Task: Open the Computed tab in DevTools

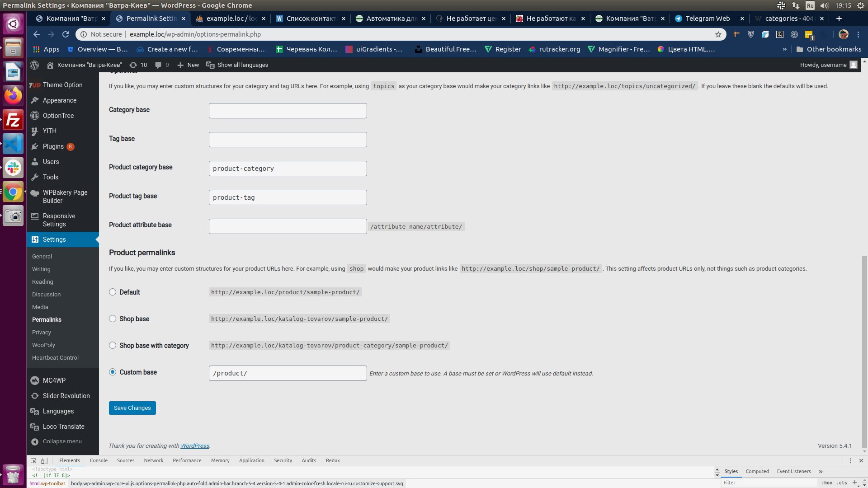Action: pos(757,471)
